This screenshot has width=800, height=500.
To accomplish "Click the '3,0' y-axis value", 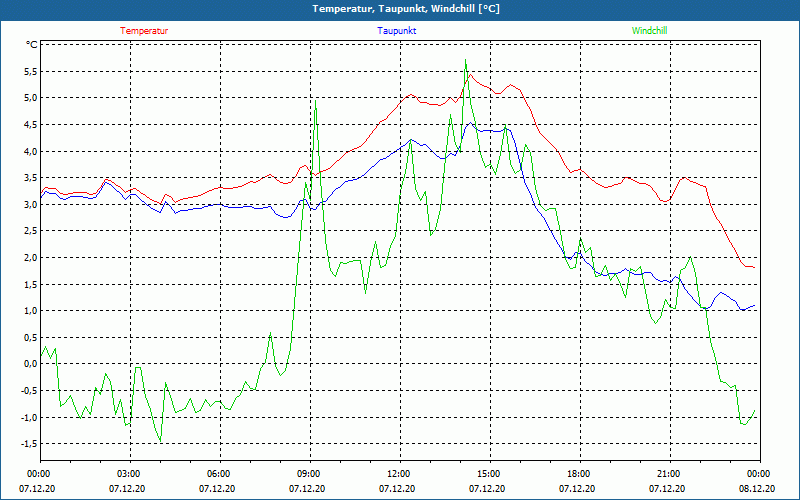I will point(31,205).
